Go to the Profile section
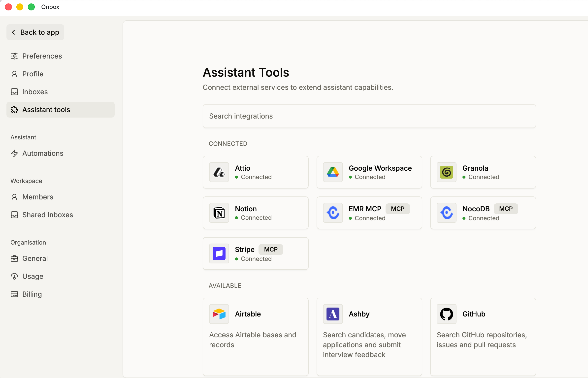The width and height of the screenshot is (588, 378). coord(61,74)
